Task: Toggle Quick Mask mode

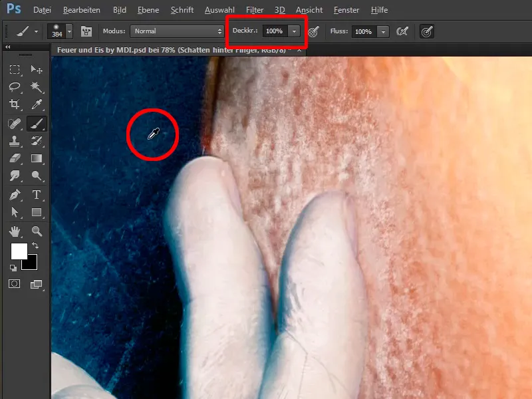Action: [14, 284]
